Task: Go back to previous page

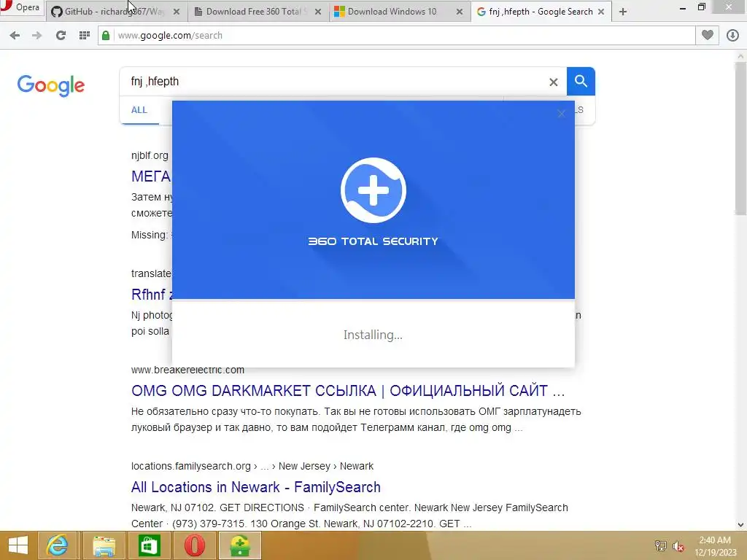Action: pos(15,35)
